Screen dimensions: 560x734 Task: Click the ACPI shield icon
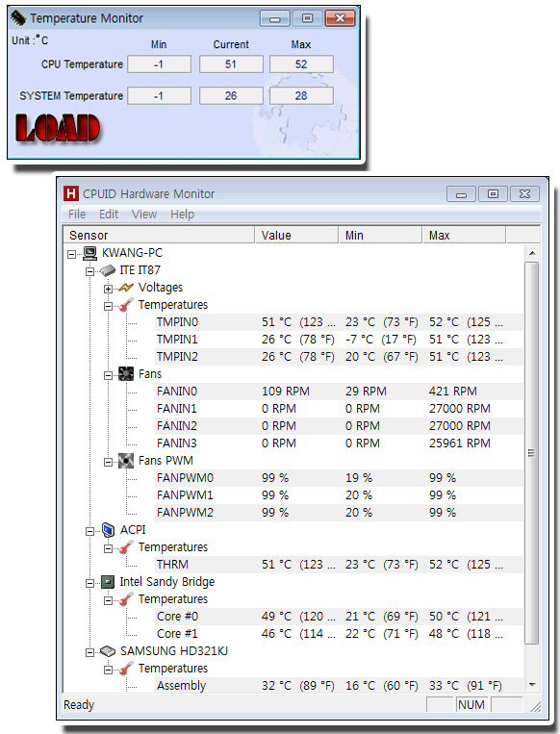[x=108, y=530]
